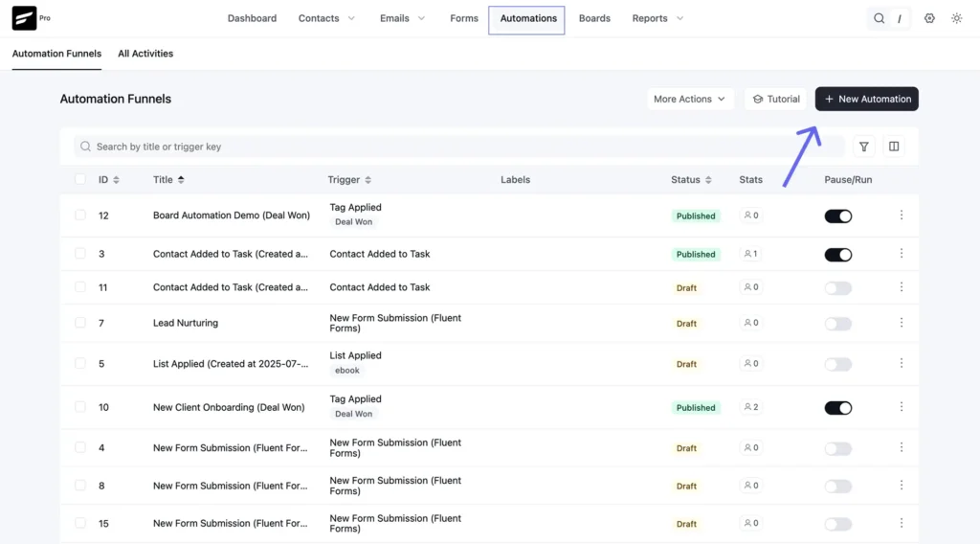Open the search icon in header

click(x=879, y=18)
